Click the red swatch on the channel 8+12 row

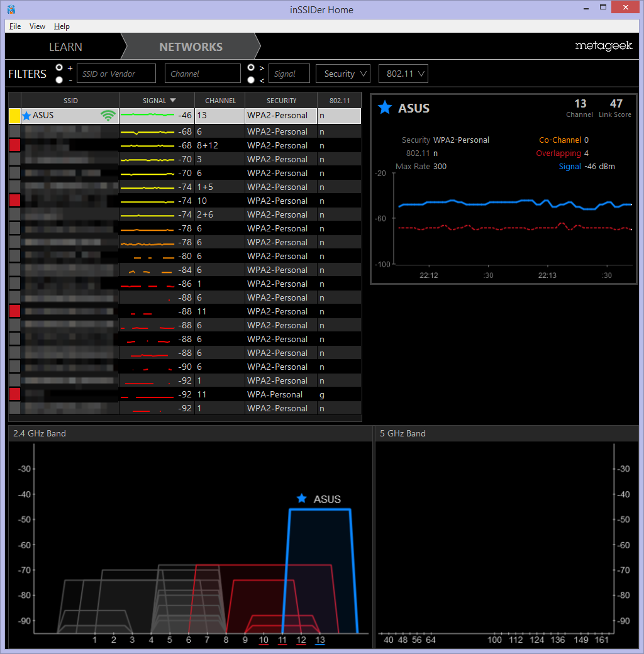coord(14,145)
